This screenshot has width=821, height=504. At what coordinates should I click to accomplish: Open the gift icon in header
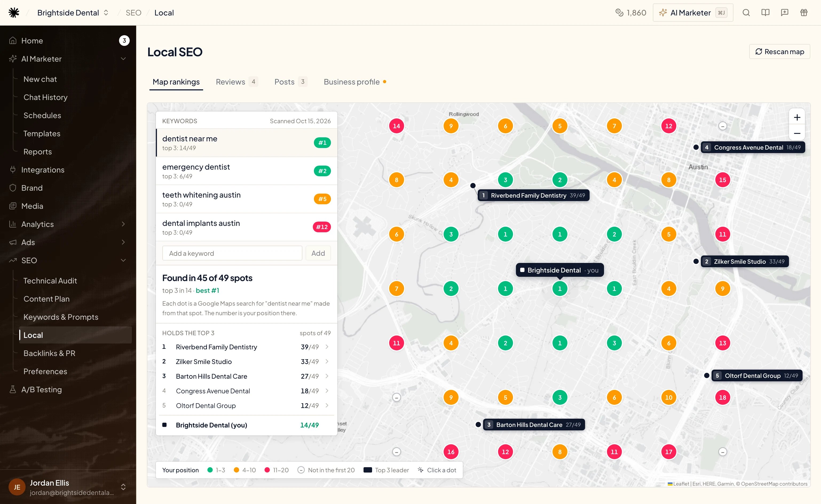coord(804,13)
